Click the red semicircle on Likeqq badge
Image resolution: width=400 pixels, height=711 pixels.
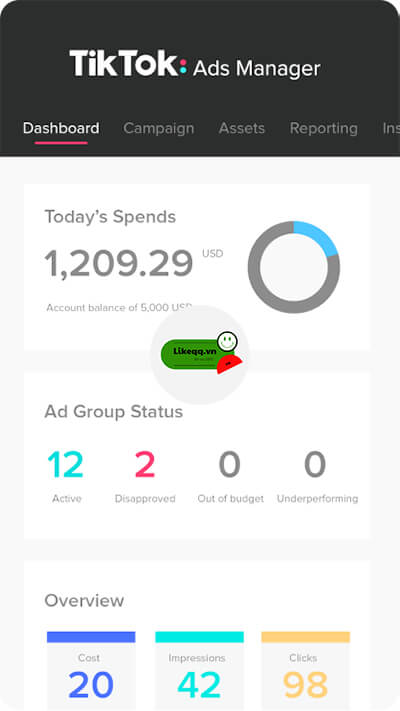pyautogui.click(x=229, y=365)
